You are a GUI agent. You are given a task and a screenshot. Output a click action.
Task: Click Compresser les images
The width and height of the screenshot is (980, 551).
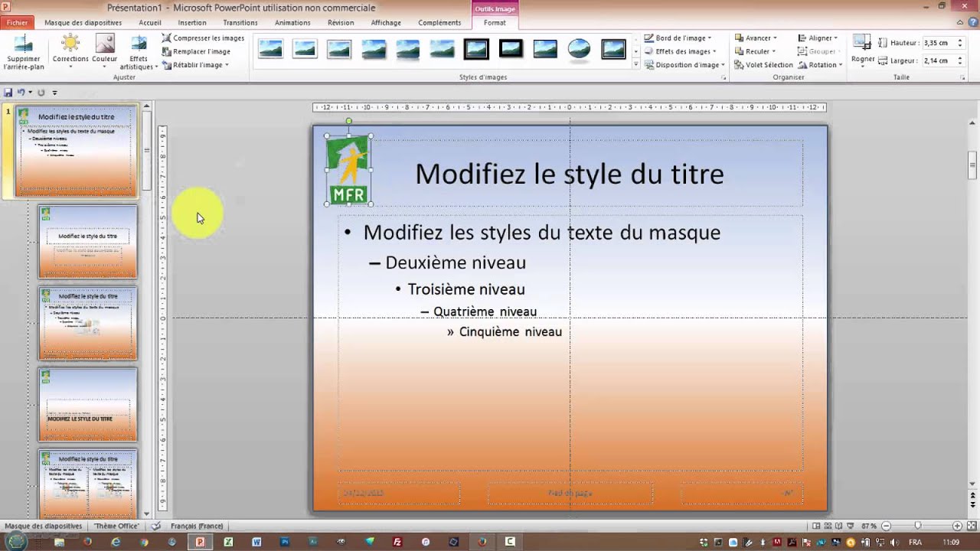click(203, 37)
